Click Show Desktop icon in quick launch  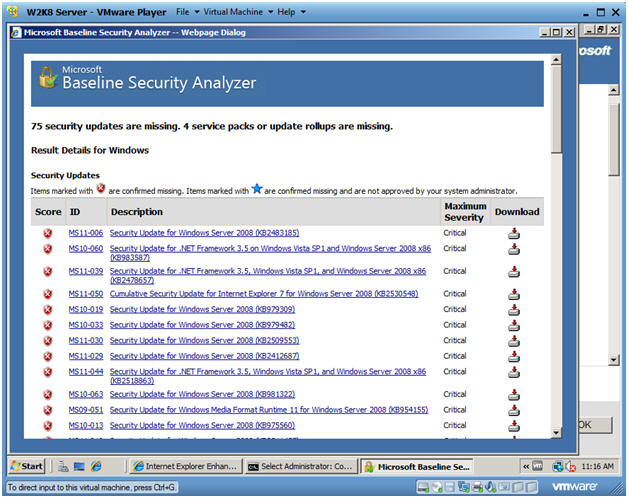[x=79, y=466]
